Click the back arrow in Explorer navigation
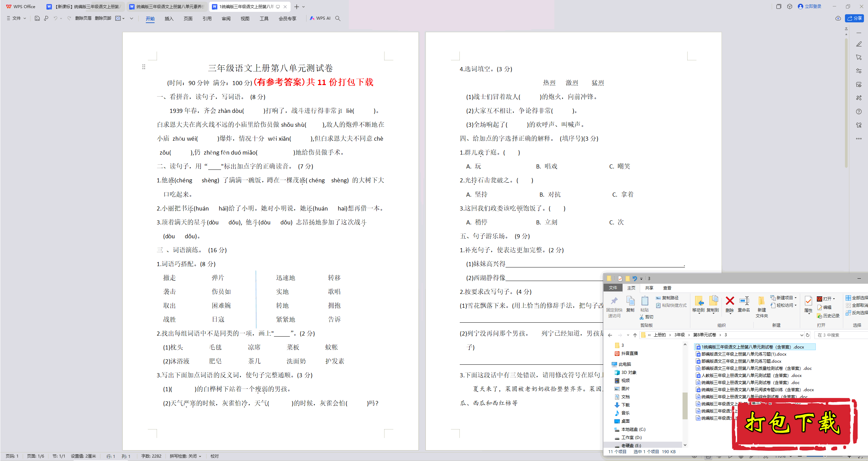Image resolution: width=868 pixels, height=461 pixels. click(610, 335)
